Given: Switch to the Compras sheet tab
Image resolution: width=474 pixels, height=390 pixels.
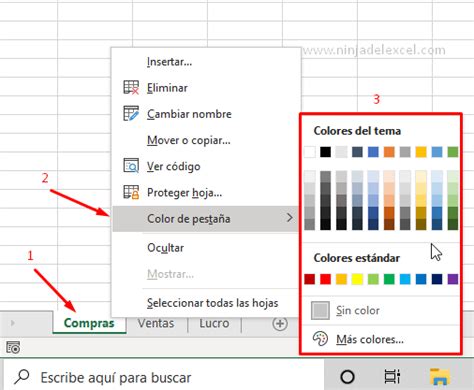Looking at the screenshot, I should (89, 323).
